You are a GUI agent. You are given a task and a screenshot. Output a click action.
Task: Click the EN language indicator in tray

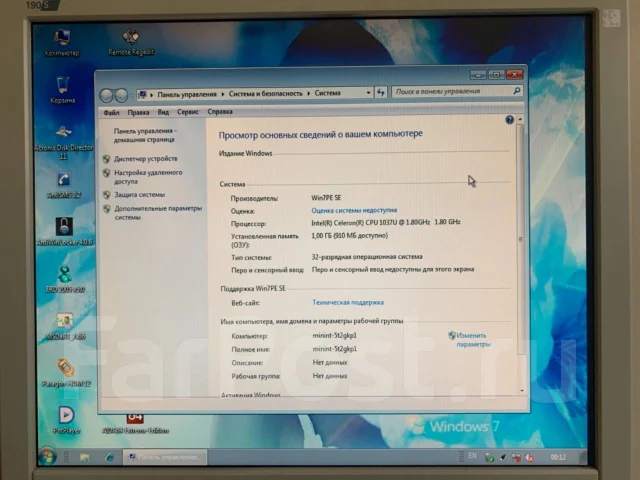click(x=472, y=456)
